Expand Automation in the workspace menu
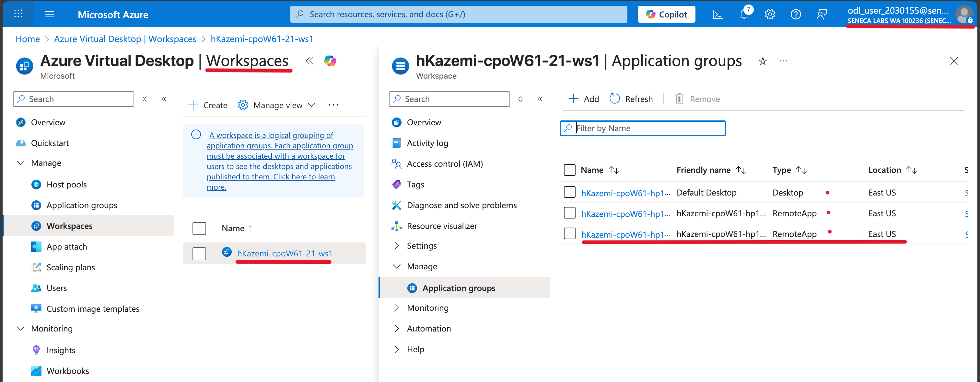The image size is (980, 382). pyautogui.click(x=396, y=328)
